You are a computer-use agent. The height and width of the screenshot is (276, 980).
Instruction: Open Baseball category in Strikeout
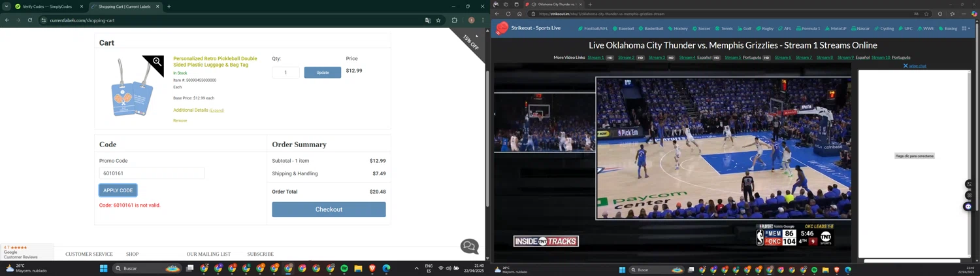623,28
